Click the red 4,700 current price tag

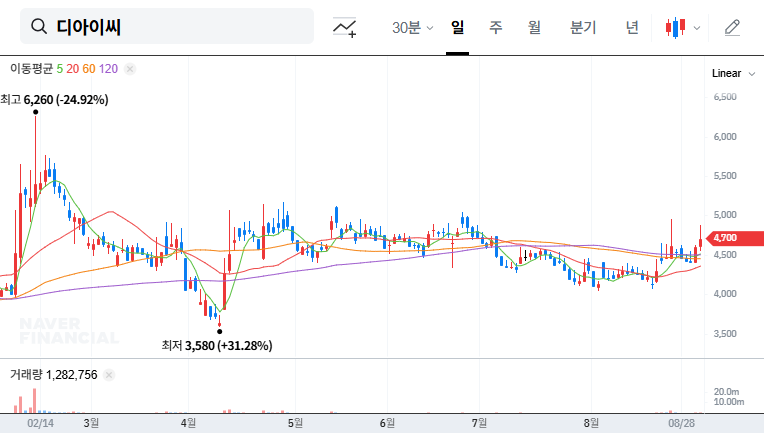tap(736, 238)
